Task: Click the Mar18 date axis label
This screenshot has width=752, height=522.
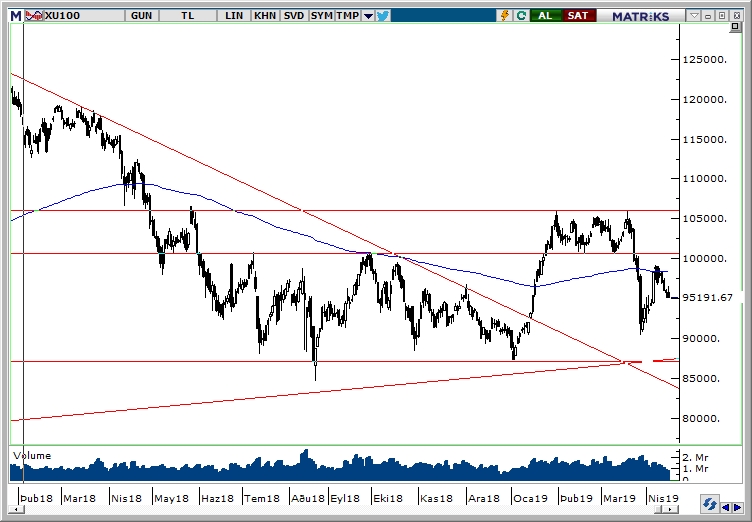Action: click(80, 498)
